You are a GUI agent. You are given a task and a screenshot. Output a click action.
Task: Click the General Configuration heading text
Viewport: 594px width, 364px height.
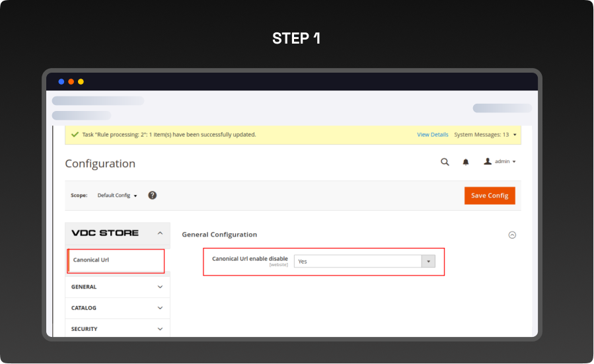pos(219,235)
